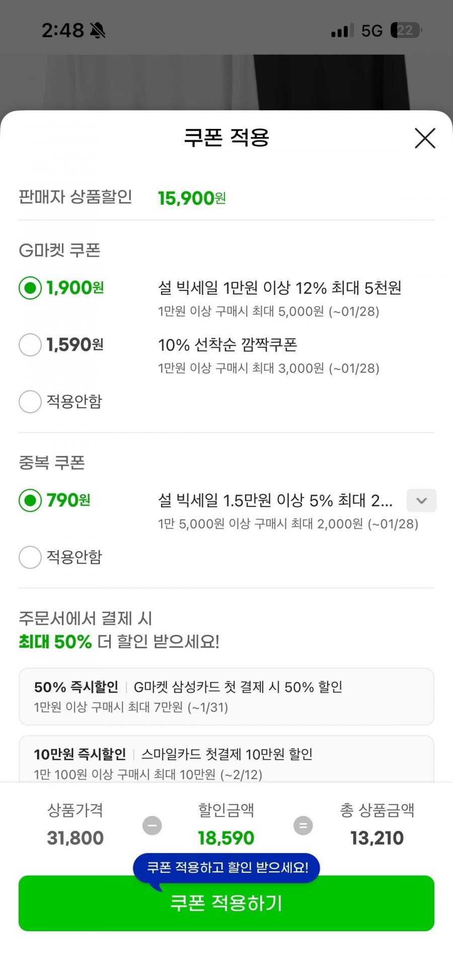Tap the battery indicator in status bar

pyautogui.click(x=406, y=31)
